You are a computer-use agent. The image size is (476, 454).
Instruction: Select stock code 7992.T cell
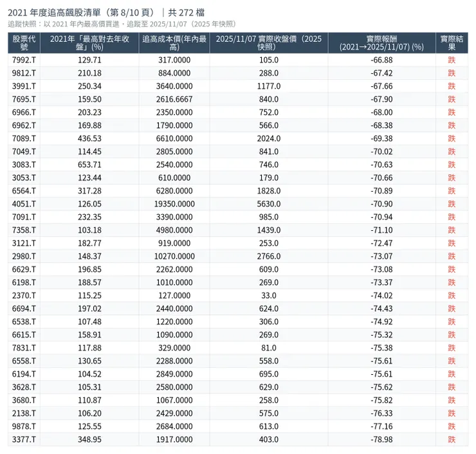point(24,60)
